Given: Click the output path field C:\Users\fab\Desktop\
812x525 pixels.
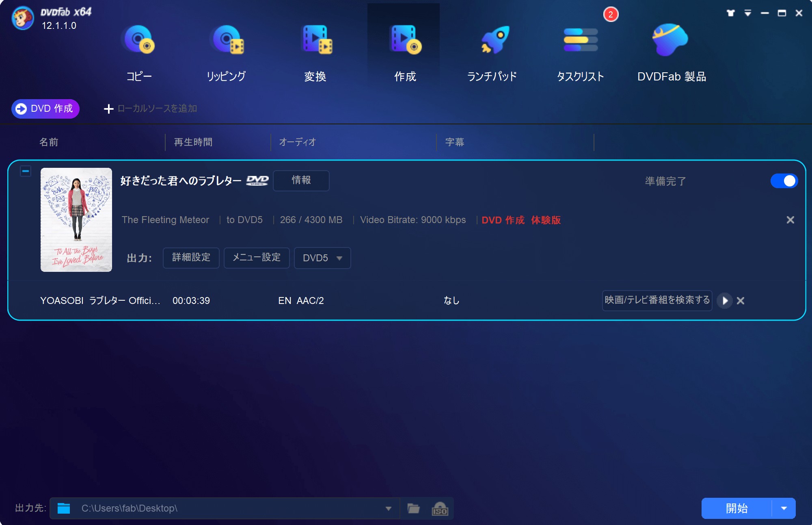Looking at the screenshot, I should pos(225,508).
